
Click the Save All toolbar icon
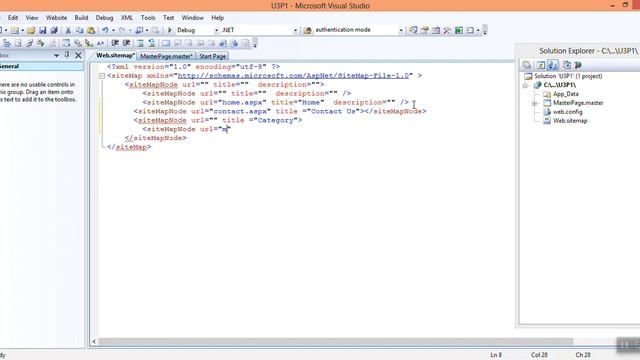[54, 30]
